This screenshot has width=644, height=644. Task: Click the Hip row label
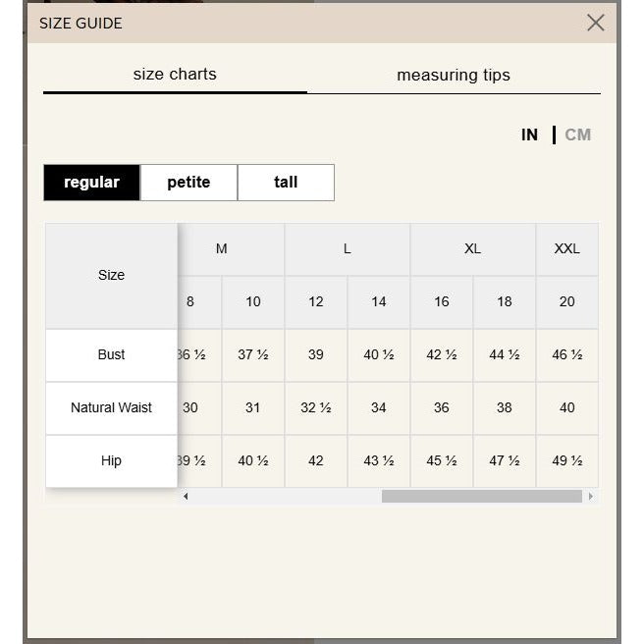tap(111, 461)
